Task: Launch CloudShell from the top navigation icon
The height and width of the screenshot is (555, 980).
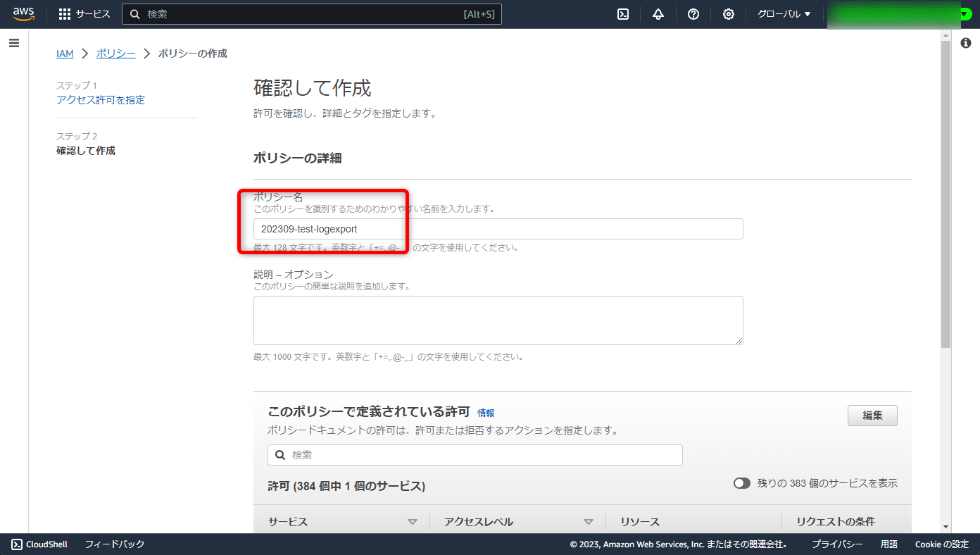Action: 622,13
